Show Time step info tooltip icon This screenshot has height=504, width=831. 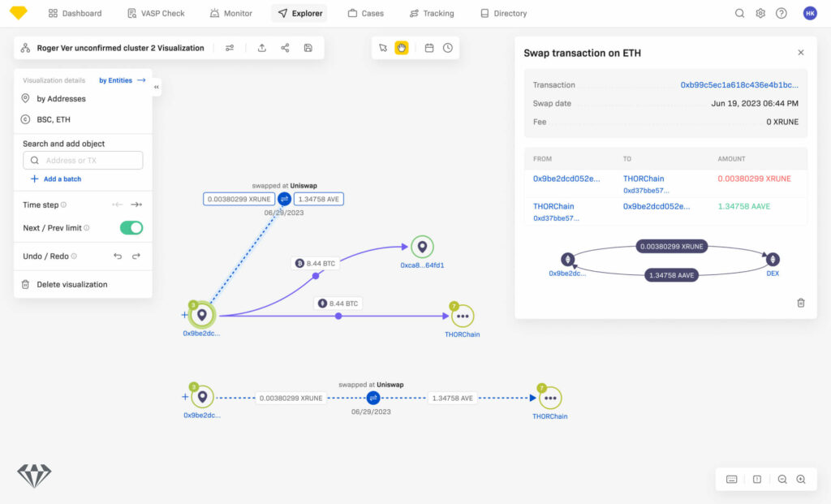(63, 205)
